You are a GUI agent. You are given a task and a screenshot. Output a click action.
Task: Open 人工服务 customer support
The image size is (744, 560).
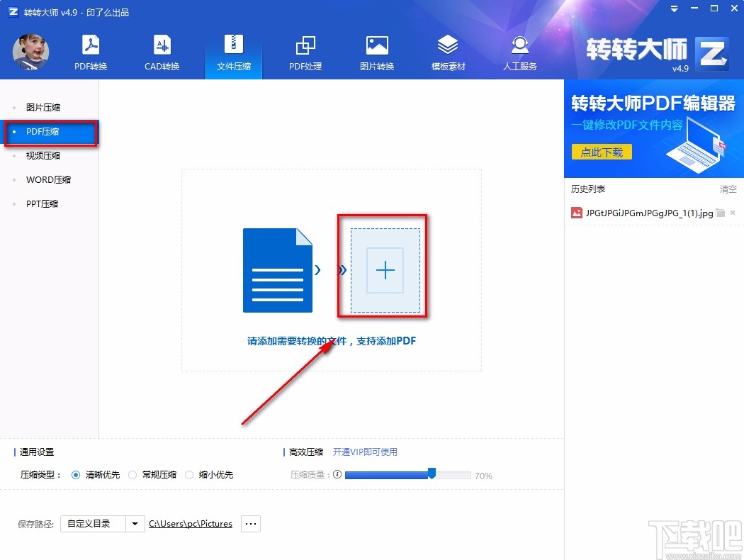pos(519,52)
